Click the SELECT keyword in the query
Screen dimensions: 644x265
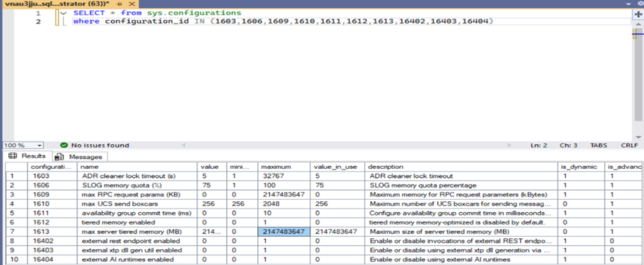[x=89, y=13]
